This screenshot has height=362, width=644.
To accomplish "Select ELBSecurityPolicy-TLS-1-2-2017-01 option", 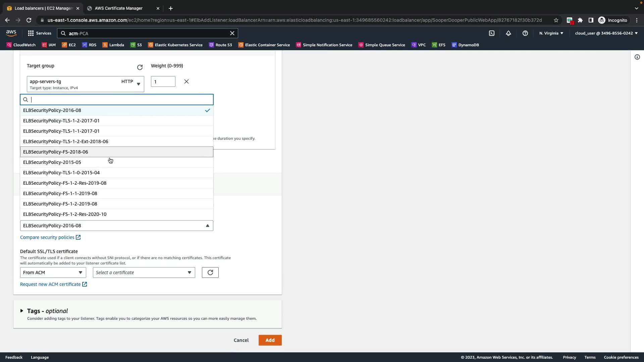I will [61, 121].
